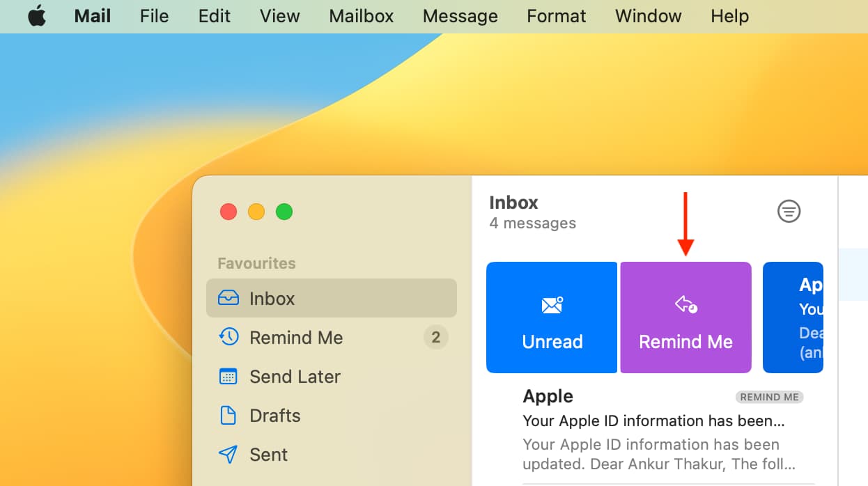Click the Apple sender name in message list

tap(548, 396)
